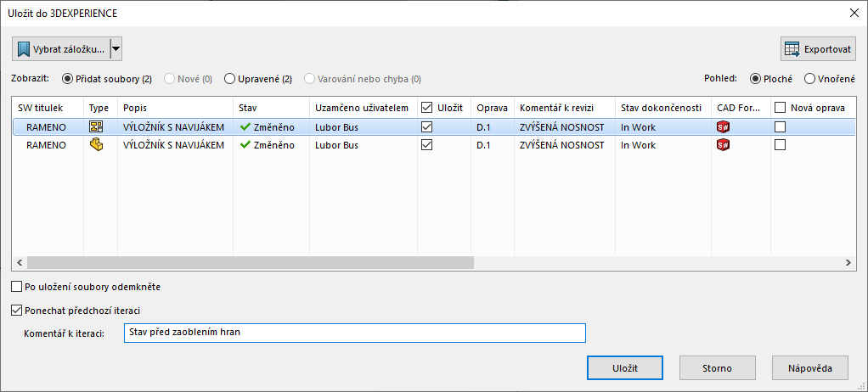Click the Exportovat button with the table icon
Viewport: 868px width, 392px height.
coord(818,49)
